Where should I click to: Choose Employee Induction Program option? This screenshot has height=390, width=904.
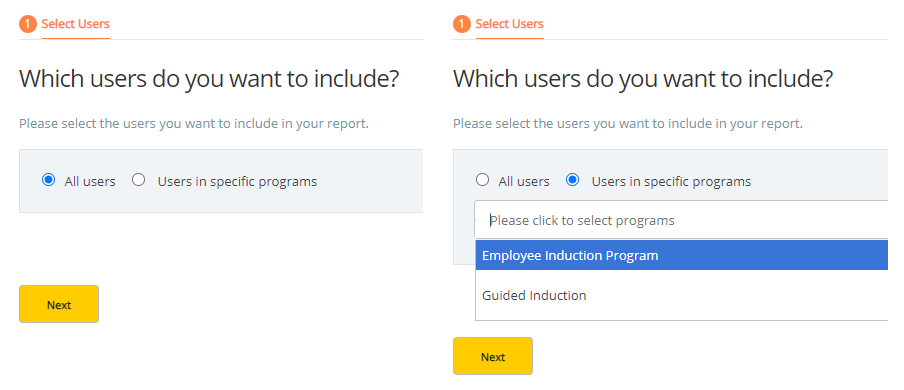(x=681, y=255)
